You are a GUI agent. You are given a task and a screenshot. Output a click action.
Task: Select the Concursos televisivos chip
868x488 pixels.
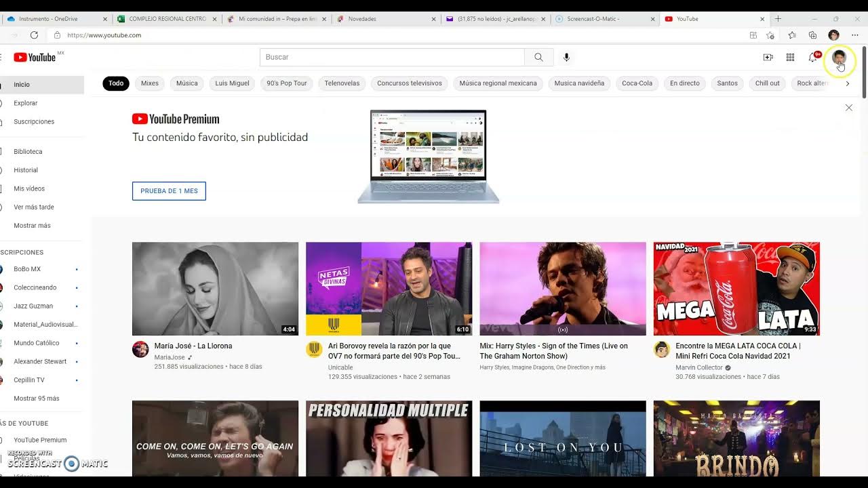point(410,83)
